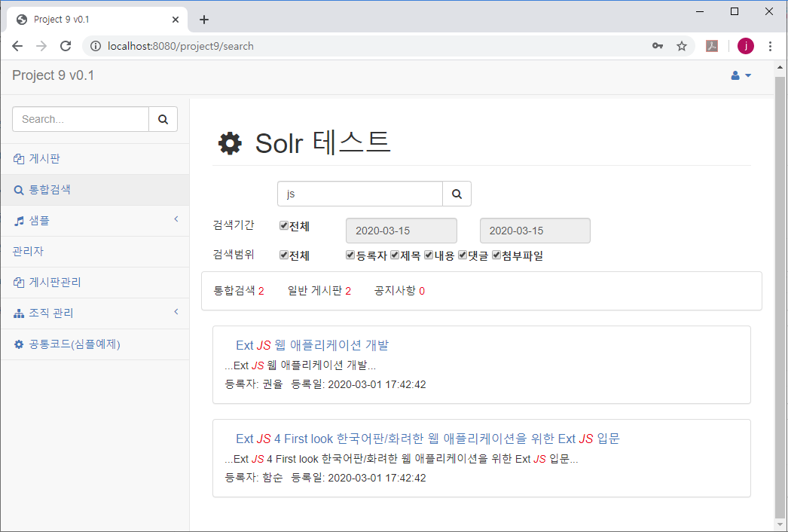
Task: Uncheck the 내용 checkbox
Action: [429, 255]
